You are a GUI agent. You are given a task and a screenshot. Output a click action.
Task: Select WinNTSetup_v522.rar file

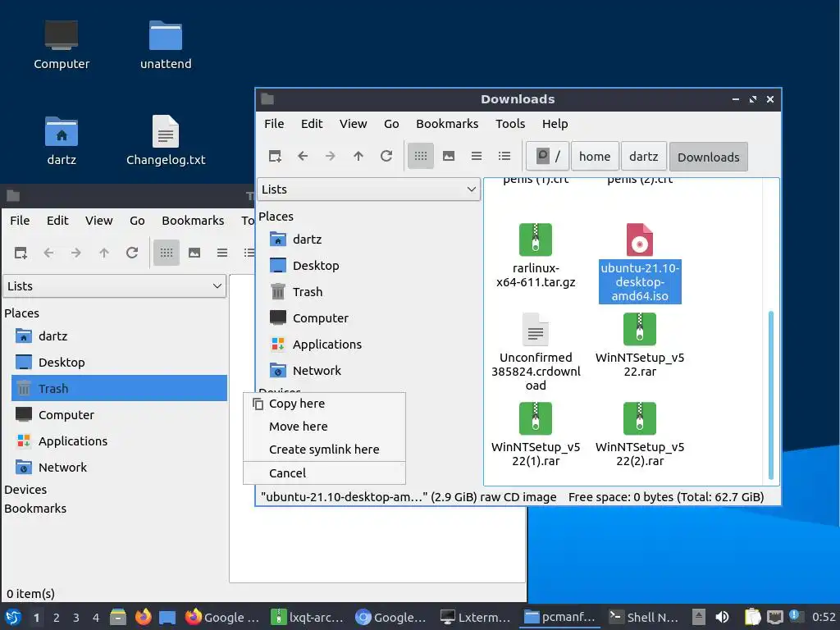pos(640,345)
